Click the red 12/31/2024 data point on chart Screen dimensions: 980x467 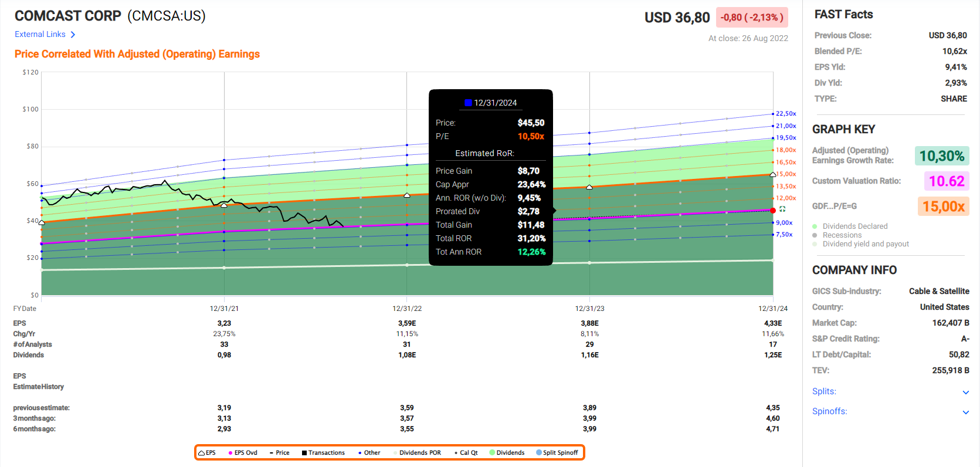773,210
